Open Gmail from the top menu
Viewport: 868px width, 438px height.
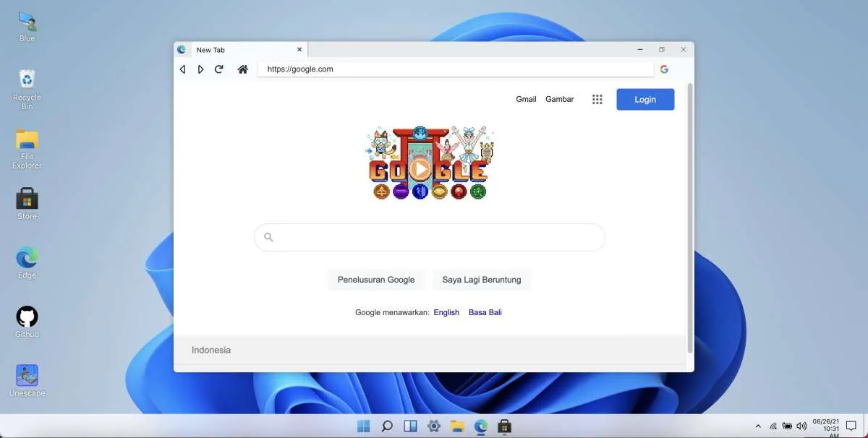pyautogui.click(x=526, y=99)
